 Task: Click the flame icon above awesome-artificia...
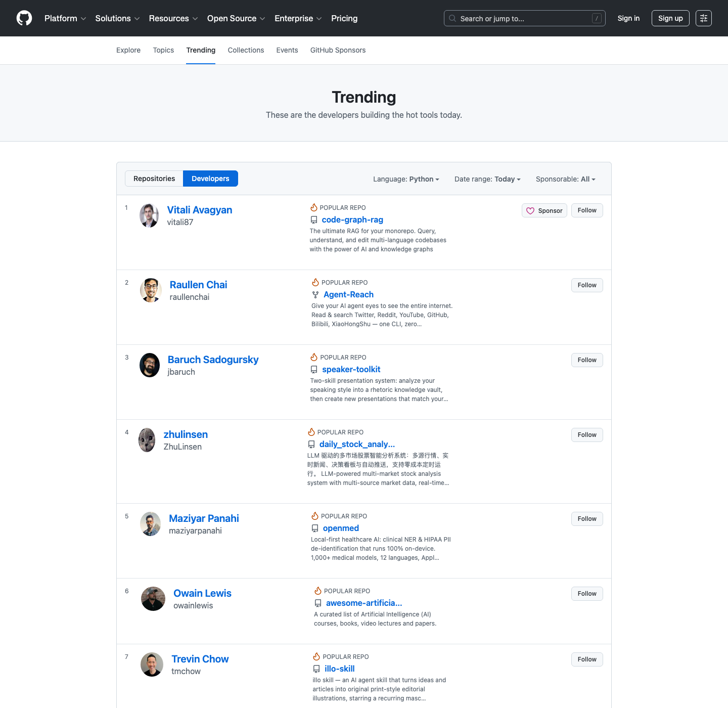(x=318, y=591)
